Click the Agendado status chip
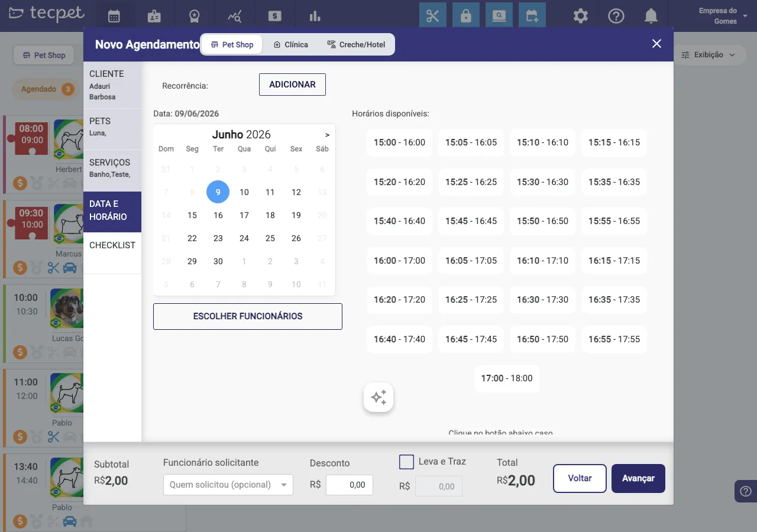 [46, 89]
